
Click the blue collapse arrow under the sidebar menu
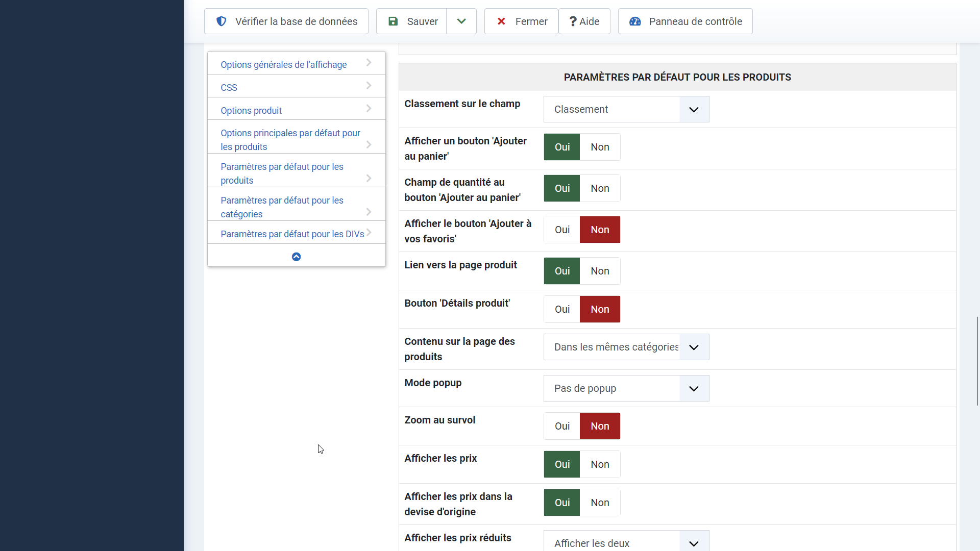[296, 257]
